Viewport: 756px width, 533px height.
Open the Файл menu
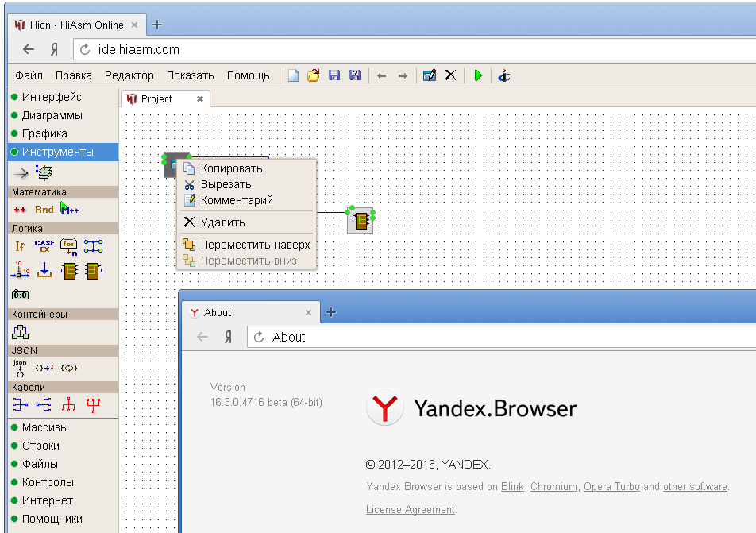(x=29, y=75)
